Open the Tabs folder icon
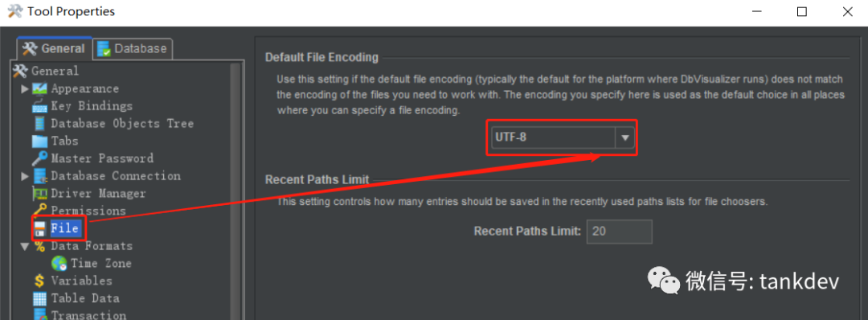The width and height of the screenshot is (868, 320). pyautogui.click(x=40, y=142)
